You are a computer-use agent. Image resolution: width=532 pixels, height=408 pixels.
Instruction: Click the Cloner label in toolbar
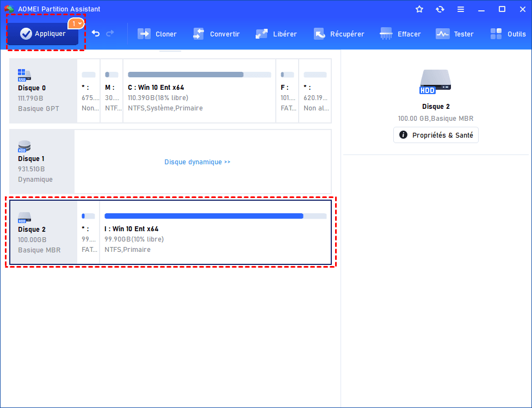point(166,34)
